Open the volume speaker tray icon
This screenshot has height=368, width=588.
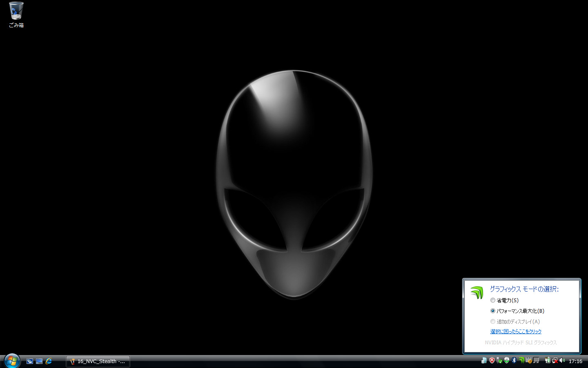coord(562,360)
